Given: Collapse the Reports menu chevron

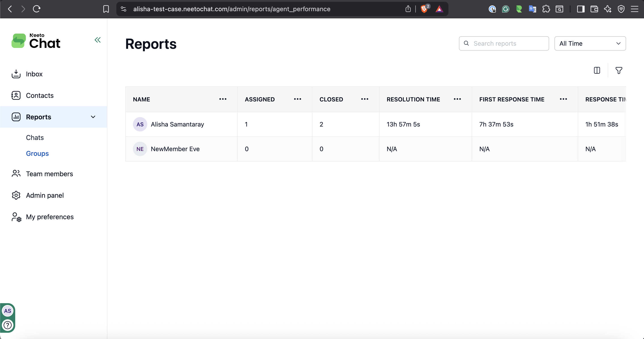Looking at the screenshot, I should (93, 117).
